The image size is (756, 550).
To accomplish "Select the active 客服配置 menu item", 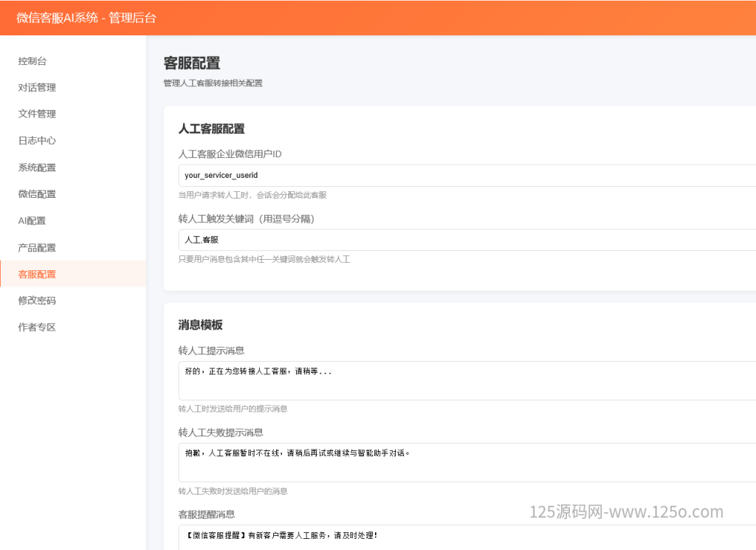I will 37,274.
